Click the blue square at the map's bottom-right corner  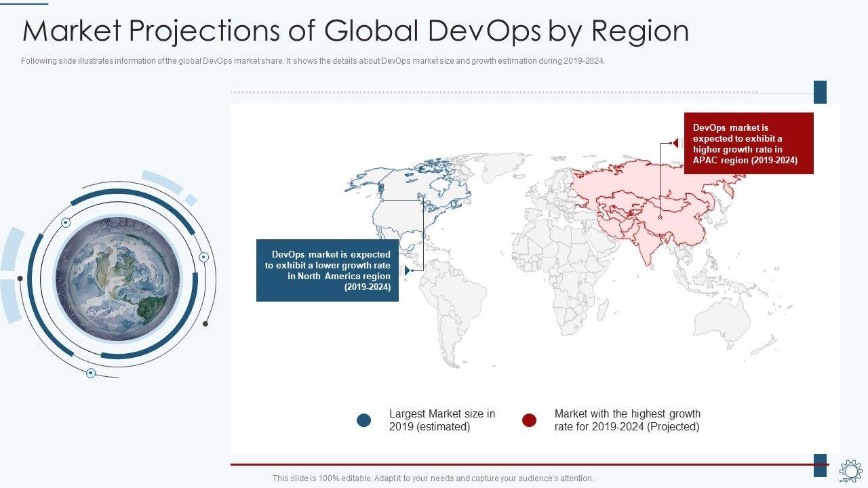pyautogui.click(x=820, y=465)
